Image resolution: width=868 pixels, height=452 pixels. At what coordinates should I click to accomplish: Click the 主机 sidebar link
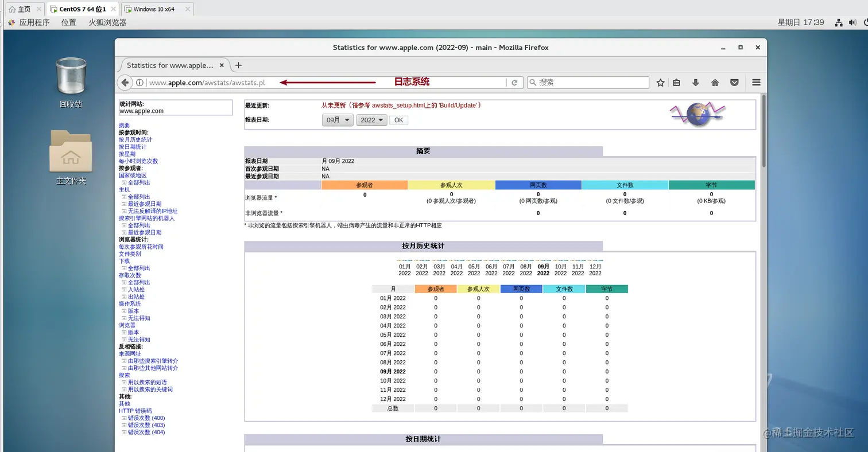(124, 190)
